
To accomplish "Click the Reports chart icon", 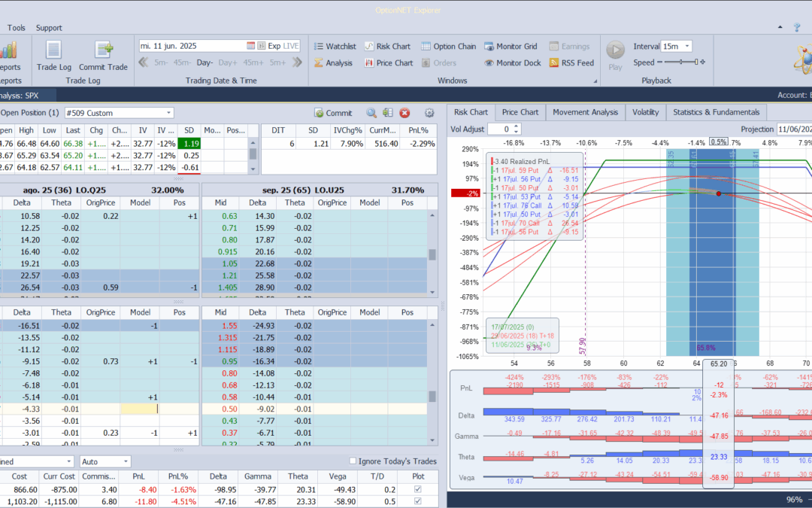I will pos(8,50).
